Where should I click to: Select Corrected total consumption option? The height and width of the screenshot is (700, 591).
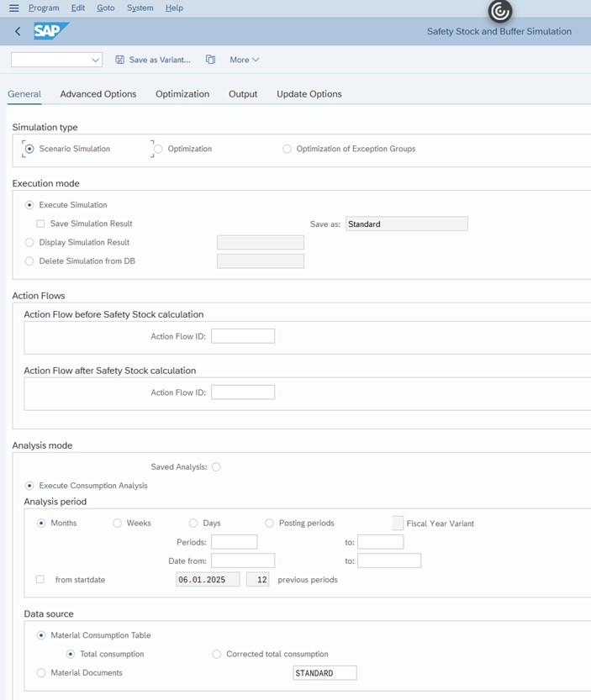click(x=217, y=654)
